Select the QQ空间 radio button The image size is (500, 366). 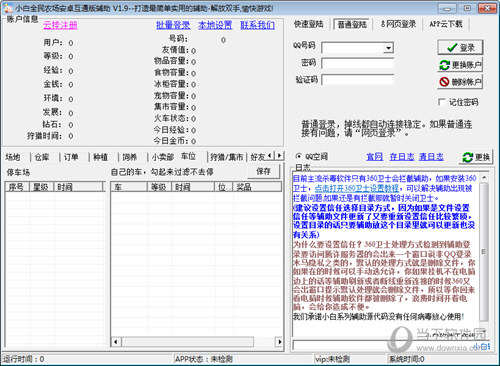(299, 156)
